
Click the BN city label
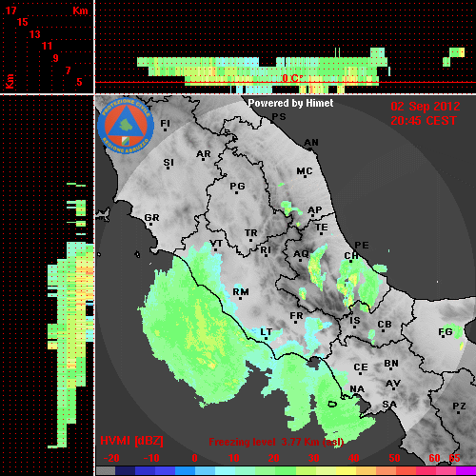pos(391,364)
